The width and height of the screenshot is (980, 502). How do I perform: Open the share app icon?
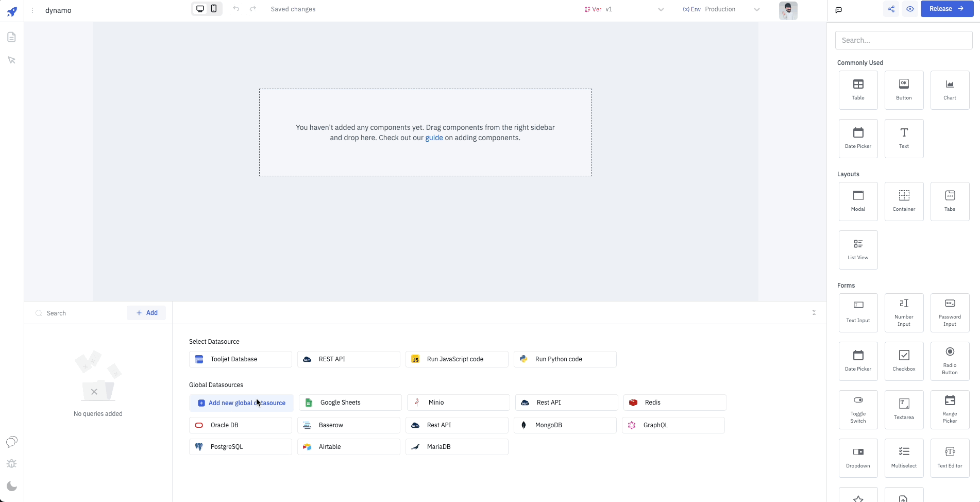[891, 9]
